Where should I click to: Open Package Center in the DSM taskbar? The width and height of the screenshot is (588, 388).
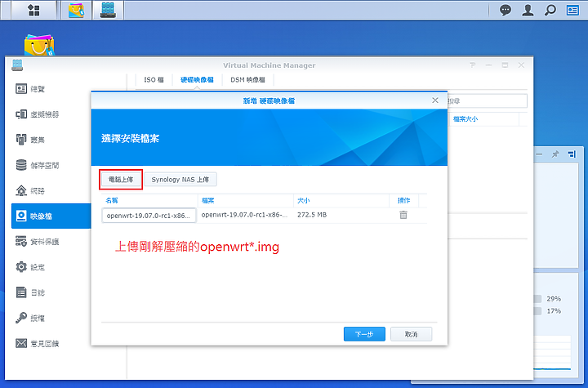(x=77, y=10)
